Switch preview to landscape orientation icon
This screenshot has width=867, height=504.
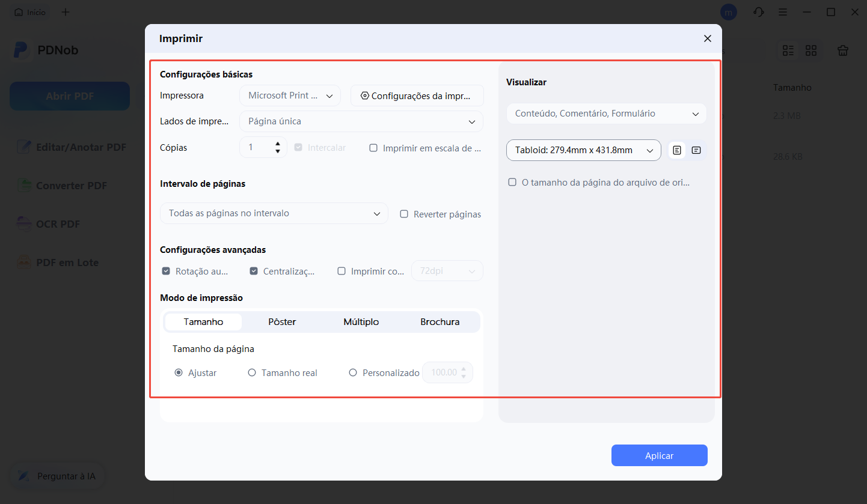pyautogui.click(x=696, y=150)
